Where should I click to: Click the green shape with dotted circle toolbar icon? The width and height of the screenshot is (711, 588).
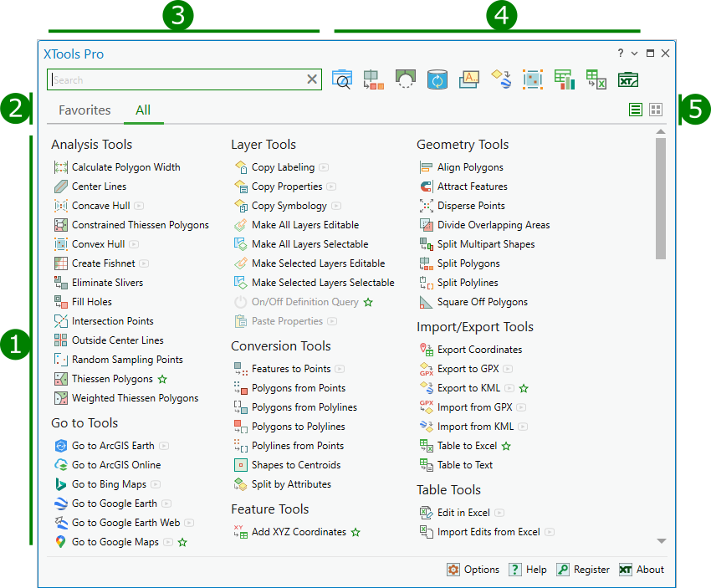tap(406, 79)
